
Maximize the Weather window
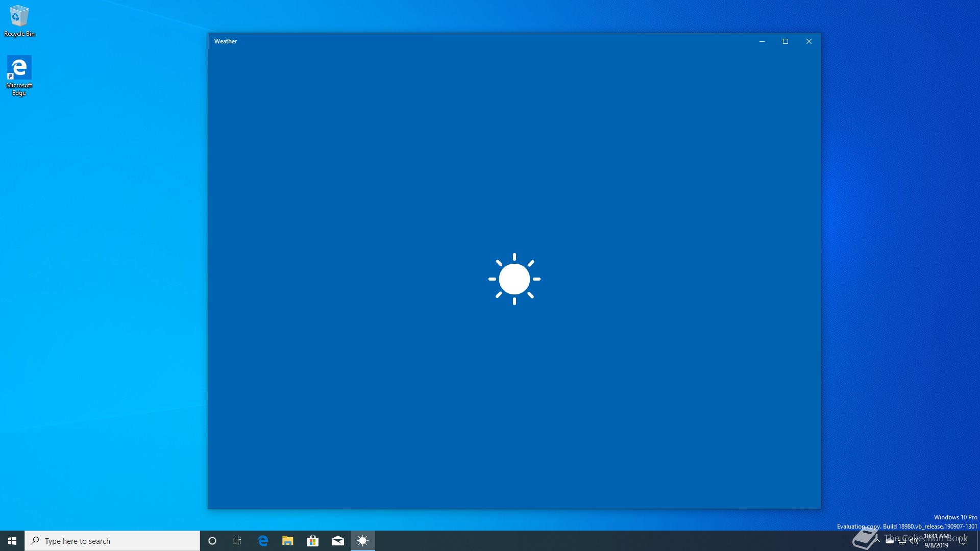786,41
